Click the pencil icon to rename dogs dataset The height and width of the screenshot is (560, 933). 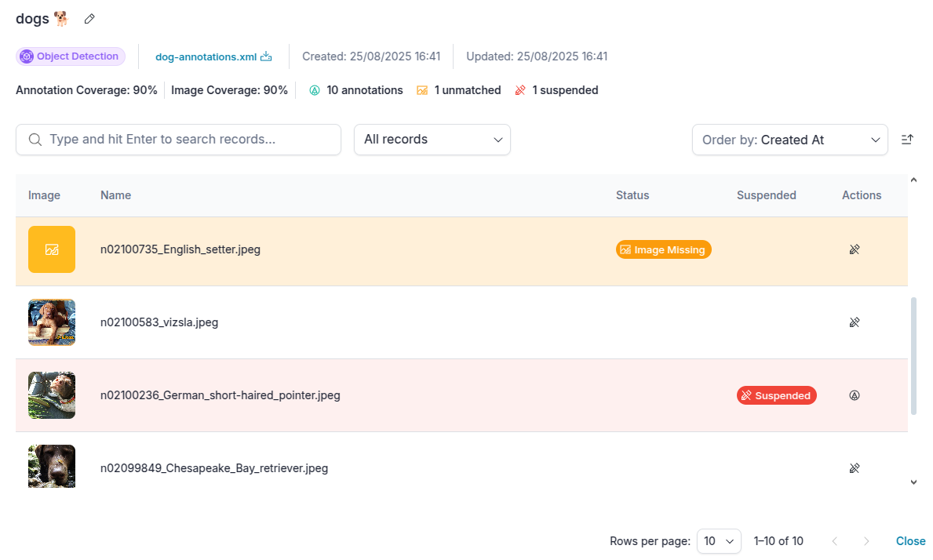click(x=89, y=19)
